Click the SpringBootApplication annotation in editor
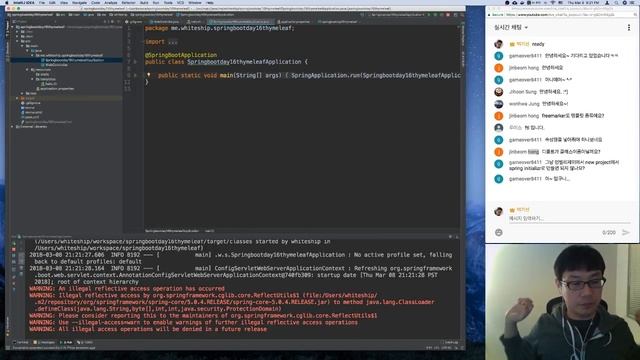Image resolution: width=640 pixels, height=360 pixels. [181, 55]
